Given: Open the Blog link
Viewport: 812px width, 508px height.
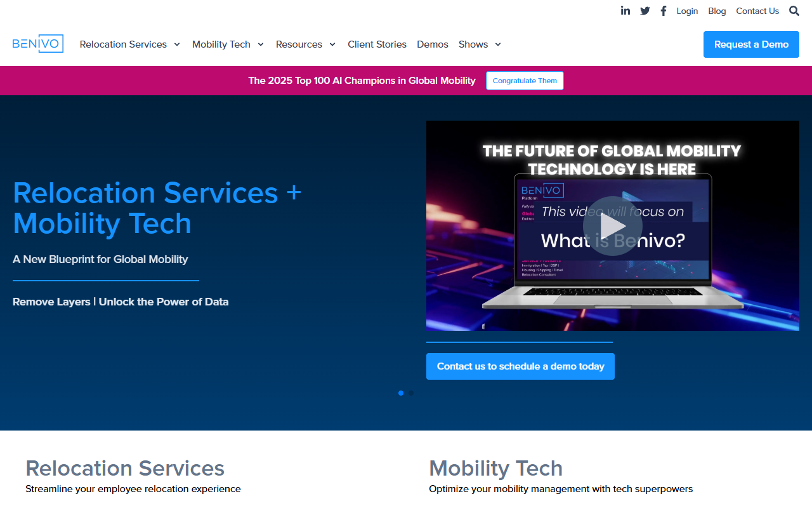Looking at the screenshot, I should pyautogui.click(x=717, y=11).
